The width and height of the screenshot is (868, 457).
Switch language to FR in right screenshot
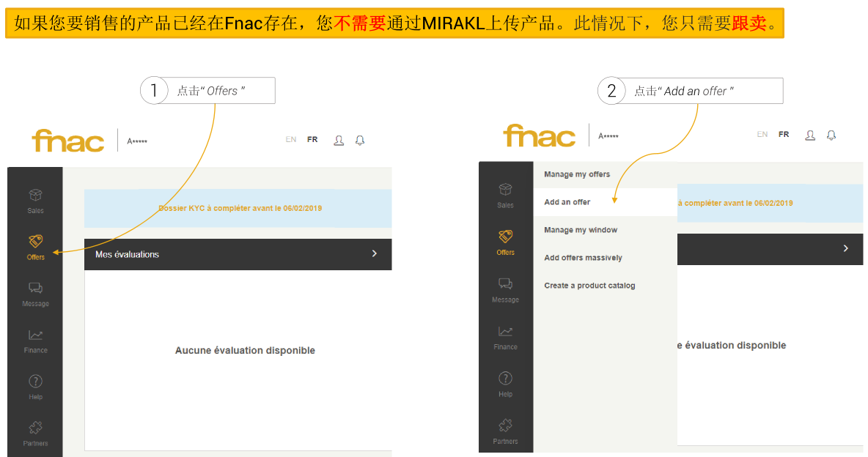tap(784, 135)
